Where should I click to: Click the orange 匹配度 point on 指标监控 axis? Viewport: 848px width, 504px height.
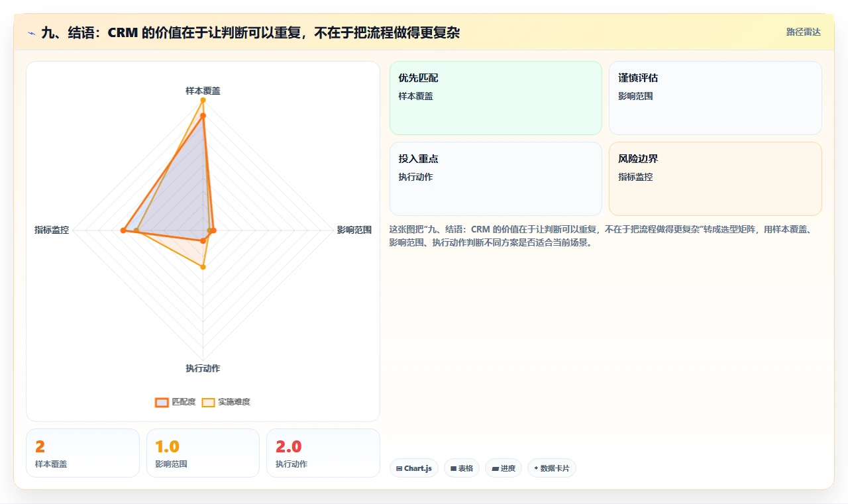pos(123,230)
